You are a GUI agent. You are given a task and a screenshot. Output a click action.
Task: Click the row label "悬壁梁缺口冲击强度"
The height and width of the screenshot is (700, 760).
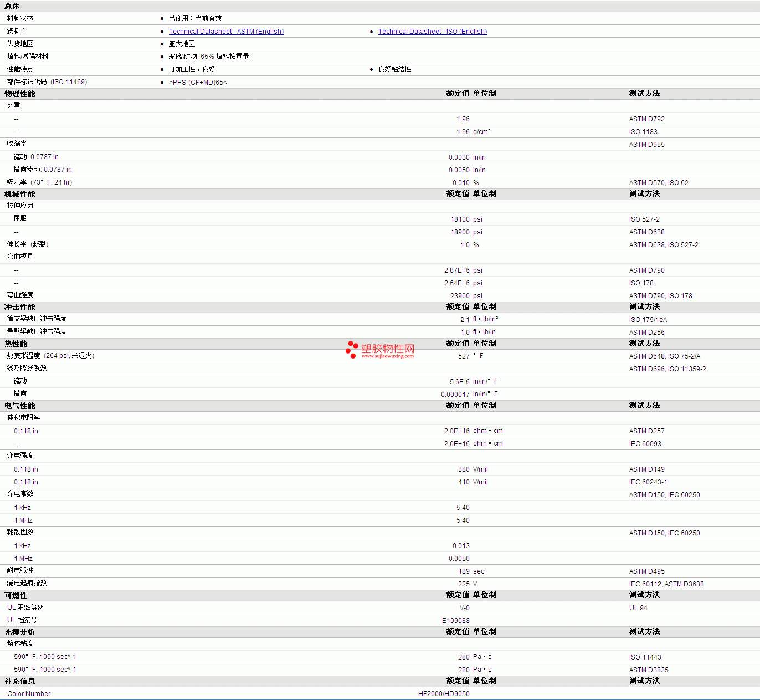point(37,331)
